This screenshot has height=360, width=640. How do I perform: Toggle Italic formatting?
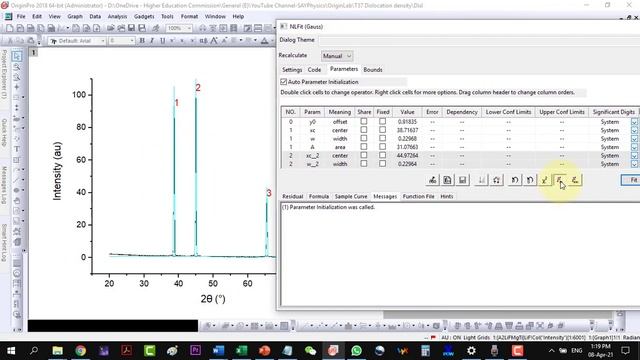pos(152,41)
